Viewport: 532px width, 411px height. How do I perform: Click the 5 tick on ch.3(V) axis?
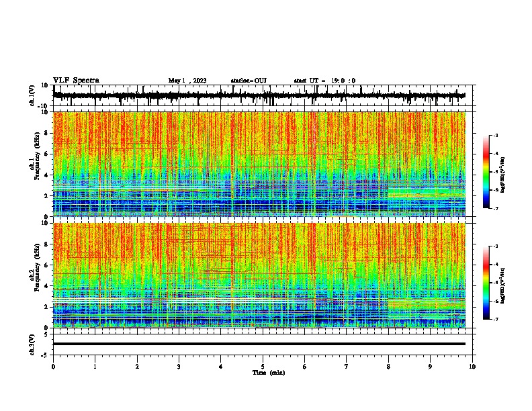pyautogui.click(x=46, y=334)
